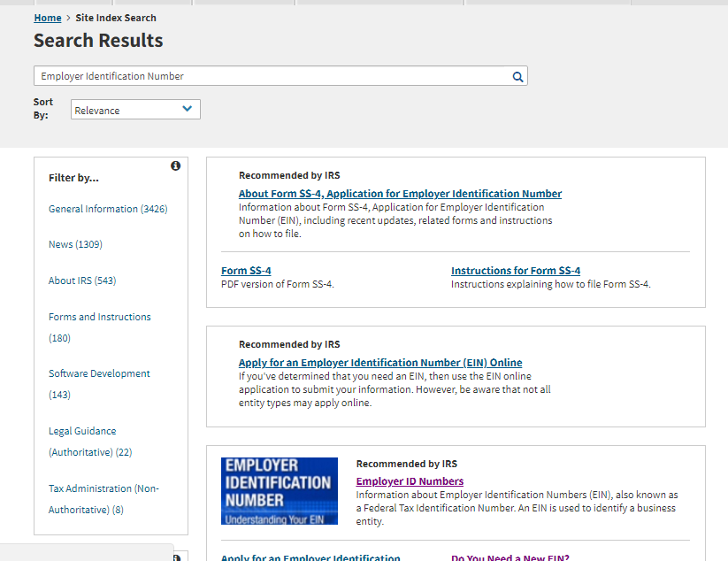
Task: Click the dropdown chevron beside Relevance
Action: (187, 109)
